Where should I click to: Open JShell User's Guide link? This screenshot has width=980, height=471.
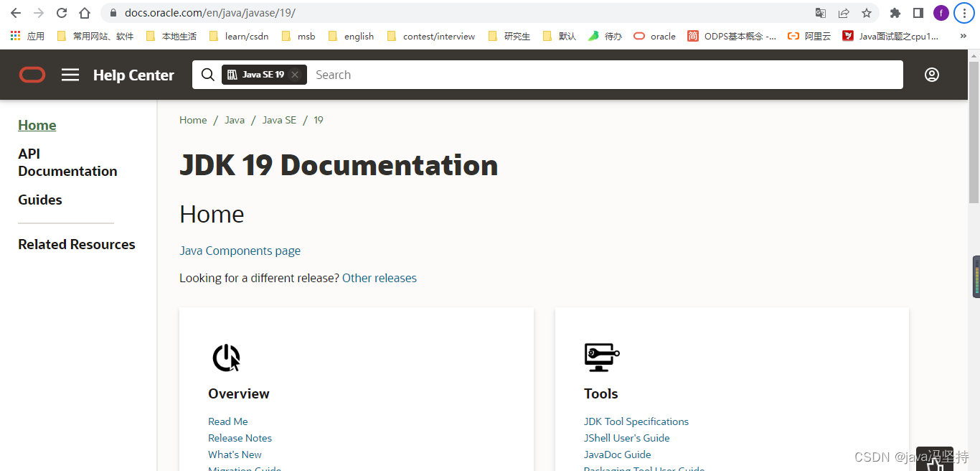tap(627, 438)
